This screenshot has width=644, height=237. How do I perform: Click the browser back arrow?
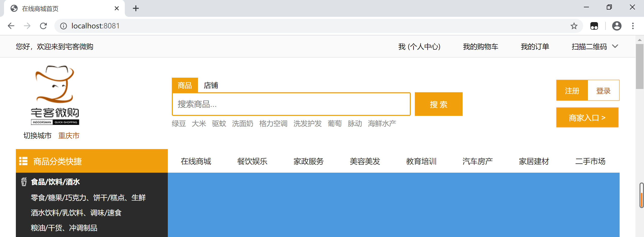coord(11,26)
